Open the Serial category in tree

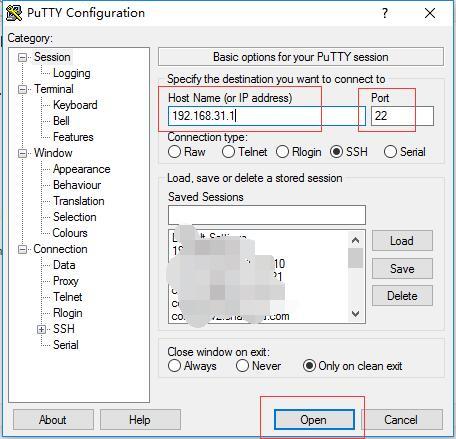(66, 345)
